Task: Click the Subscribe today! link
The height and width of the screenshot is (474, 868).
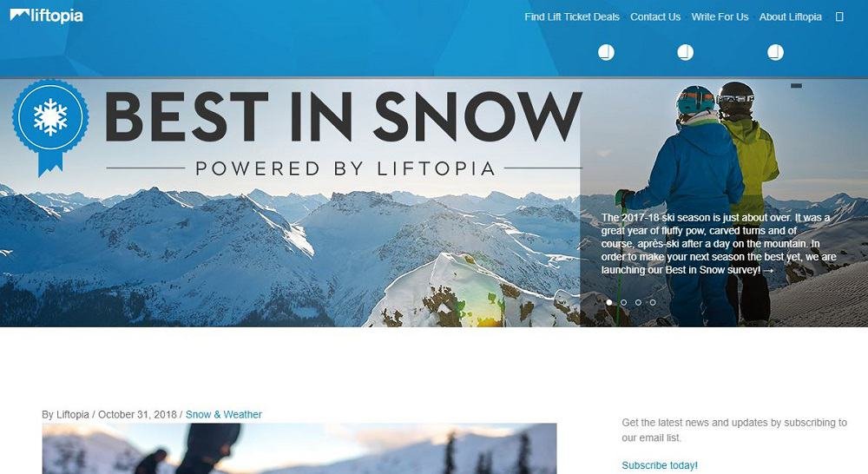Action: click(x=660, y=465)
